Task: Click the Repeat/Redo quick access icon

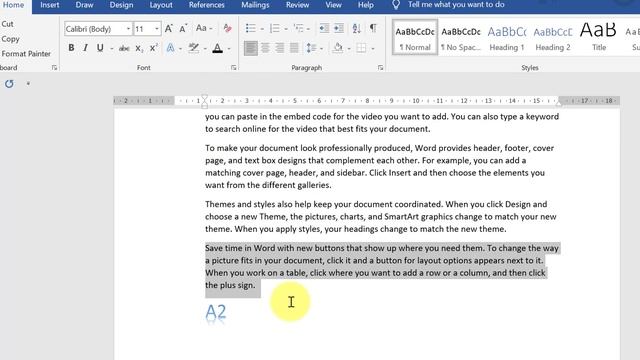Action: pyautogui.click(x=9, y=84)
